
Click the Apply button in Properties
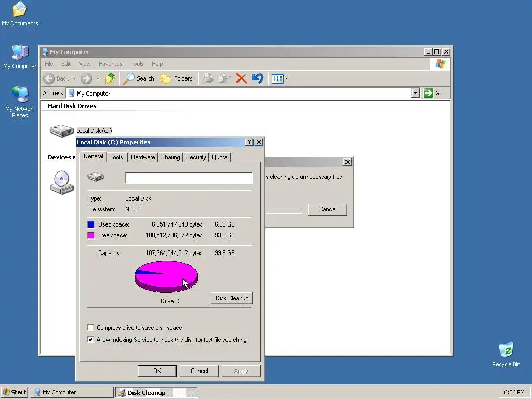click(x=241, y=371)
